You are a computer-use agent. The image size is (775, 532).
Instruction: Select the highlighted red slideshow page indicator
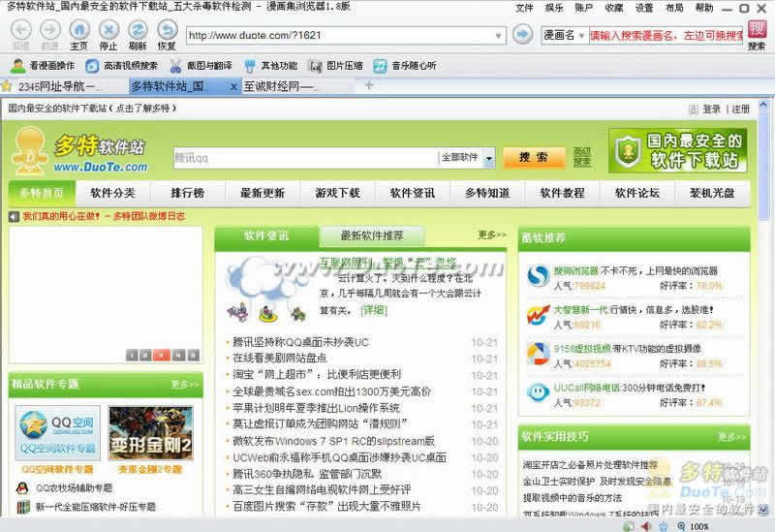pyautogui.click(x=161, y=355)
